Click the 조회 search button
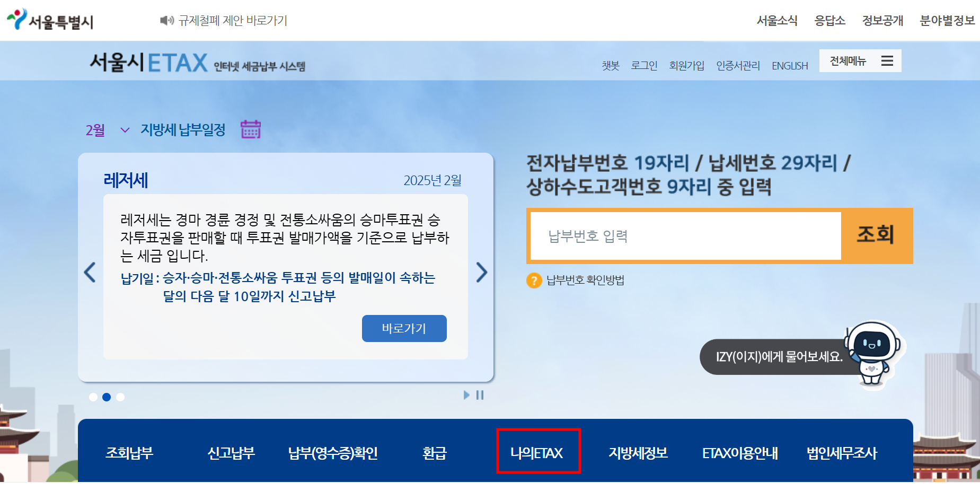Viewport: 980px width, 500px height. click(x=876, y=235)
